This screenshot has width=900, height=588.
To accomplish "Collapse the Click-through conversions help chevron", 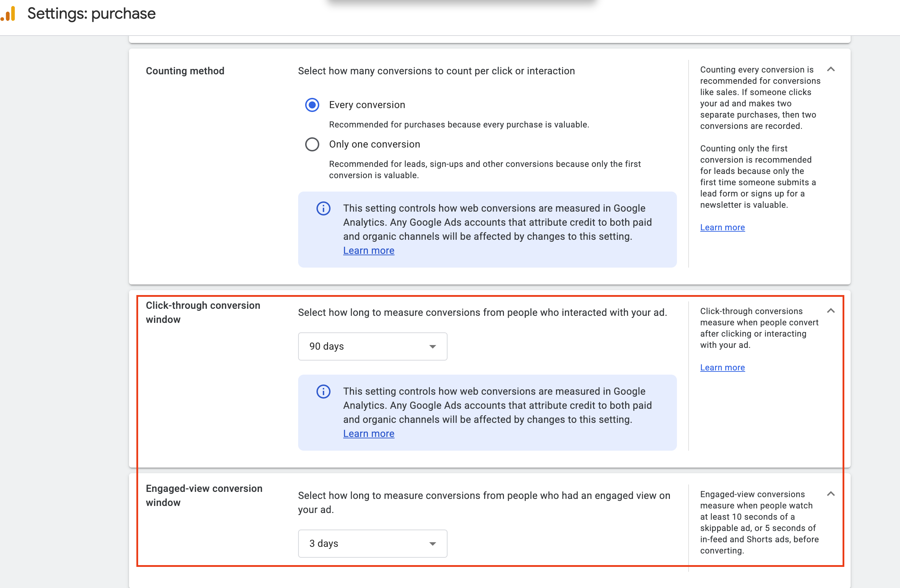I will pyautogui.click(x=831, y=311).
